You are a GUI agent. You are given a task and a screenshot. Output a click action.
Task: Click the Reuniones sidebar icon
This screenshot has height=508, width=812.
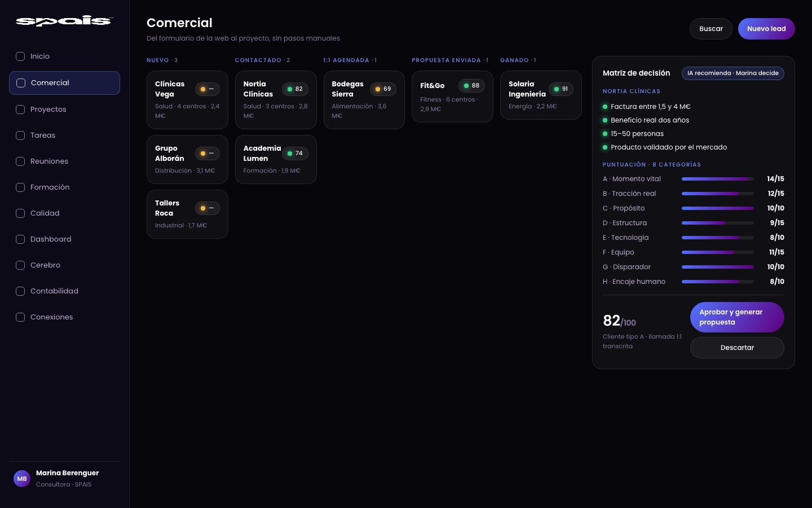20,161
